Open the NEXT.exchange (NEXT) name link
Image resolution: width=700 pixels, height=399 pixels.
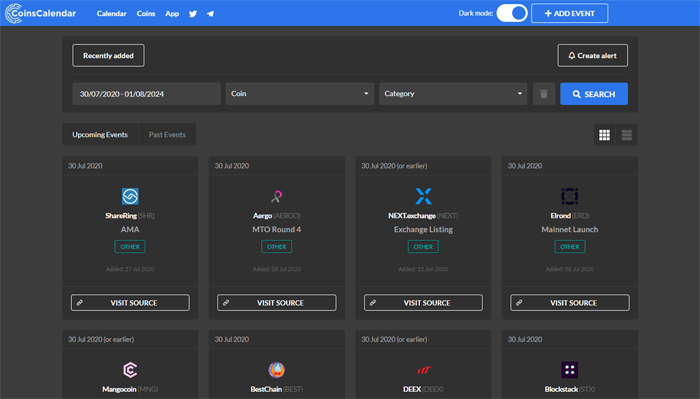click(423, 216)
